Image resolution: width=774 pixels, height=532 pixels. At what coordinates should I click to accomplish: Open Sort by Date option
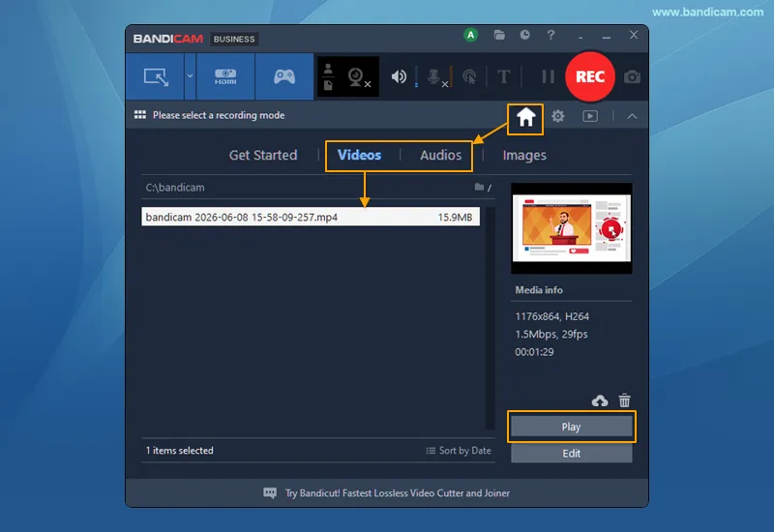(459, 451)
